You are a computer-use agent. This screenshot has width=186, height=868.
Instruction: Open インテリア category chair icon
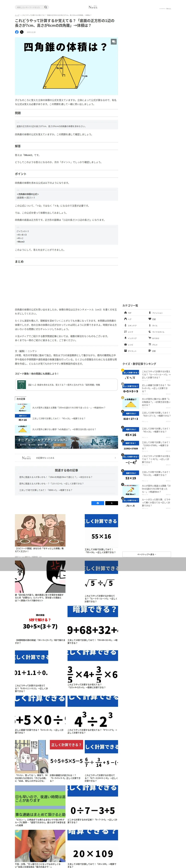click(125, 338)
